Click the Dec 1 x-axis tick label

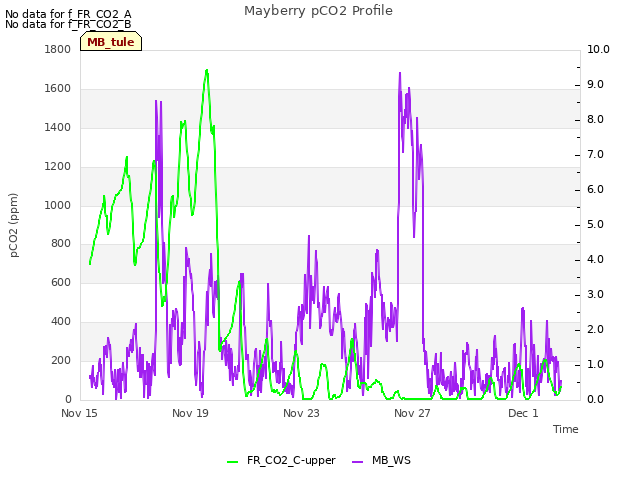coord(523,413)
